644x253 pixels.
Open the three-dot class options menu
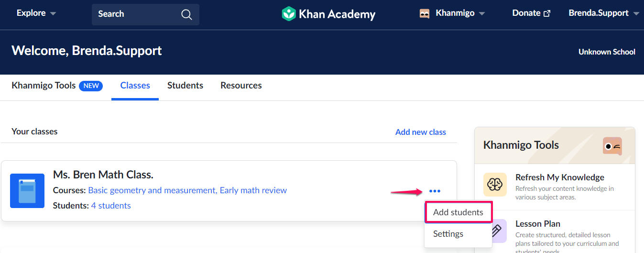coord(435,191)
